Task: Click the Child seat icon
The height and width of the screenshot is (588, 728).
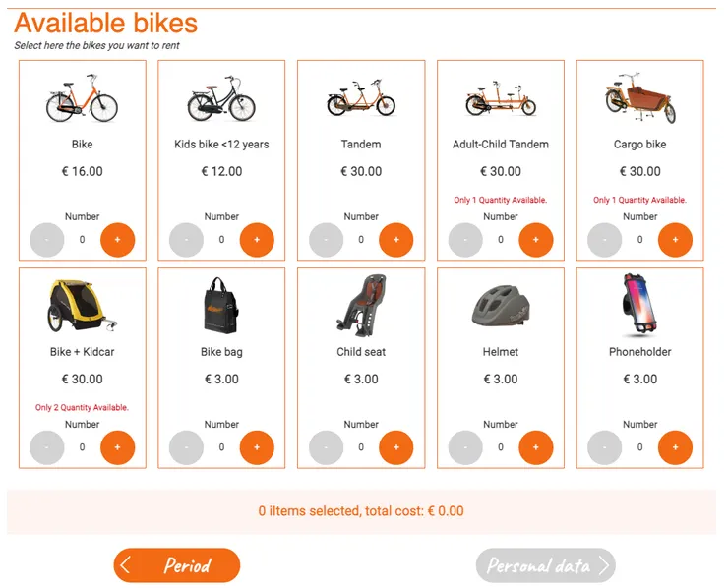Action: (x=360, y=305)
